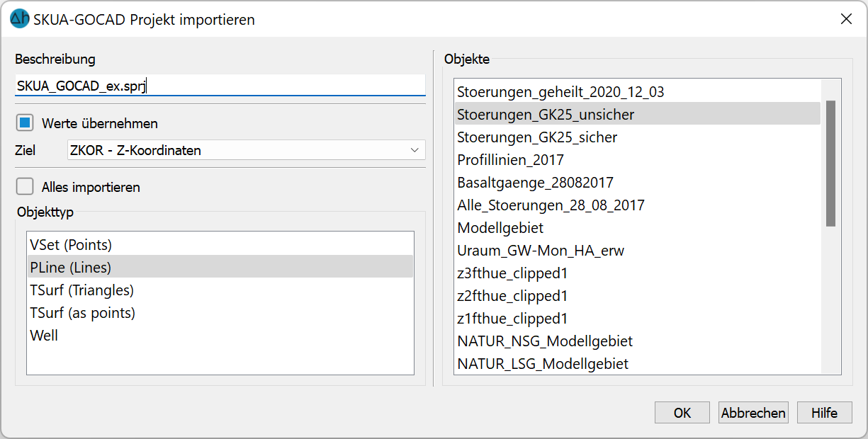
Task: Select Alle_Stoerungen_28_08_2017 object
Action: pos(638,205)
